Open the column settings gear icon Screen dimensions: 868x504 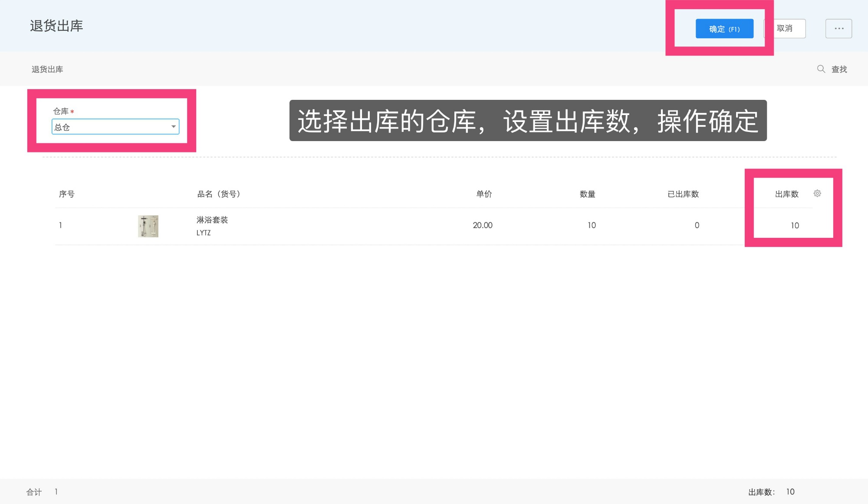(x=818, y=194)
